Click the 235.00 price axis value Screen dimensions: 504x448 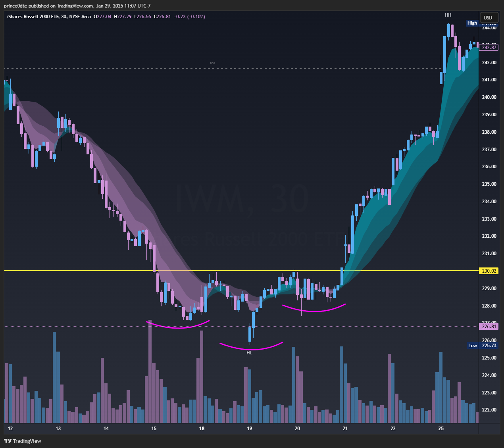coord(489,184)
